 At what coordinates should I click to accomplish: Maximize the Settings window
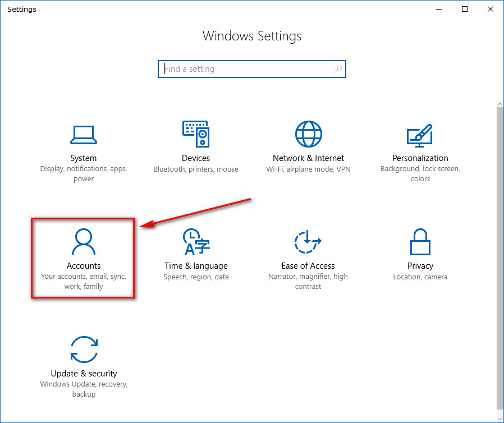click(465, 9)
